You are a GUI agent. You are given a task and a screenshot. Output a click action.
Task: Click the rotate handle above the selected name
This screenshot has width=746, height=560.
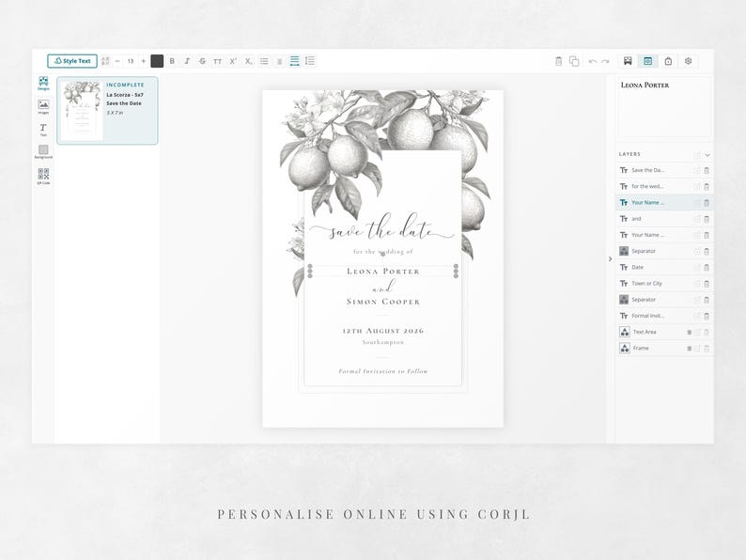pos(383,254)
